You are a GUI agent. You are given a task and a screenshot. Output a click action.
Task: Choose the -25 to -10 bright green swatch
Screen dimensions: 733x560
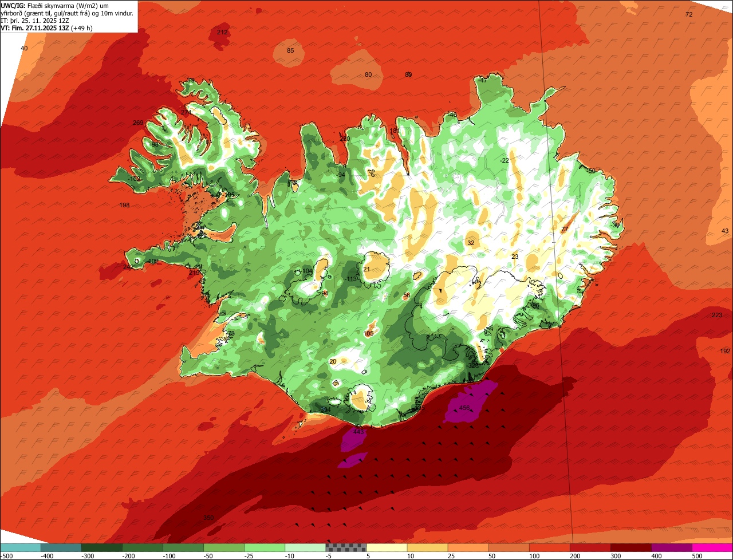264,547
